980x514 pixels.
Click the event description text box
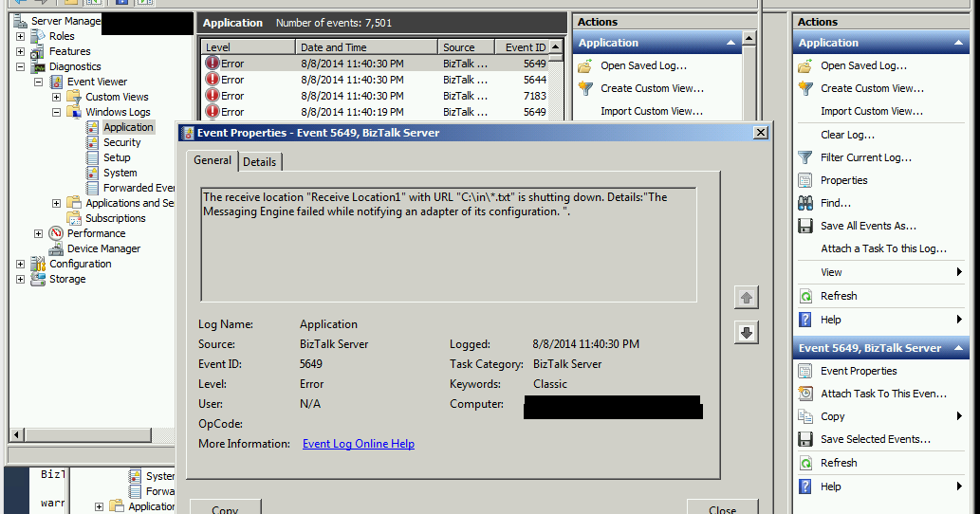click(448, 245)
